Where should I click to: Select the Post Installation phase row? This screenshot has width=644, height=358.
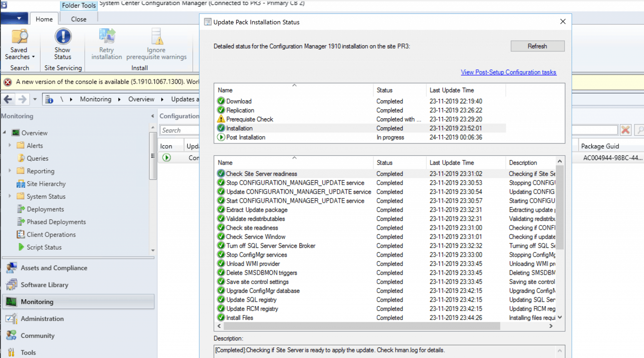click(361, 137)
